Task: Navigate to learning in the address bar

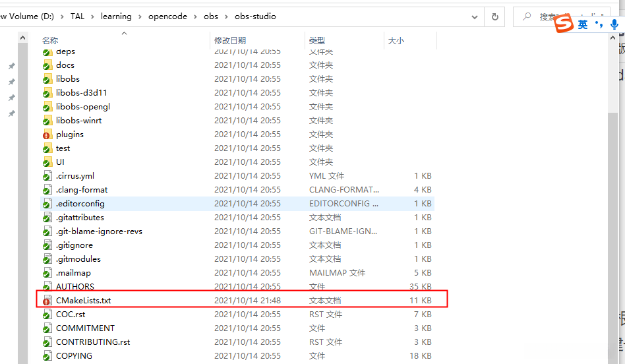Action: click(116, 16)
